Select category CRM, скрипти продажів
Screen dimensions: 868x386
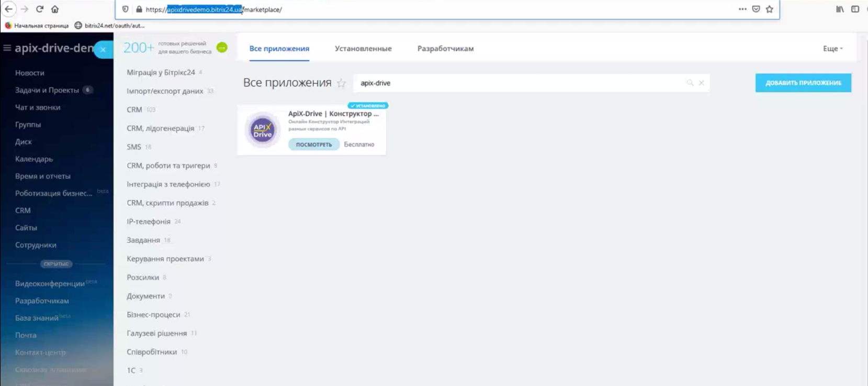167,203
